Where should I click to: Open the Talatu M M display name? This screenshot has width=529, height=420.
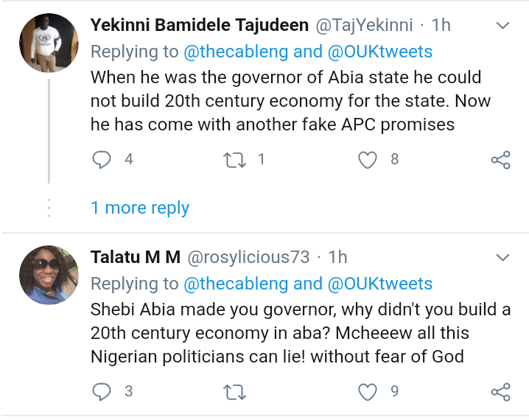[136, 257]
